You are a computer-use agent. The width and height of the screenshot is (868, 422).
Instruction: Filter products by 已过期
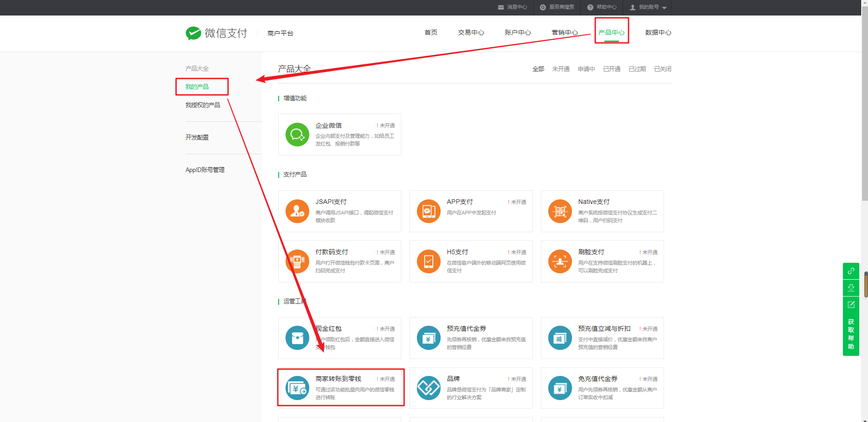coord(637,69)
